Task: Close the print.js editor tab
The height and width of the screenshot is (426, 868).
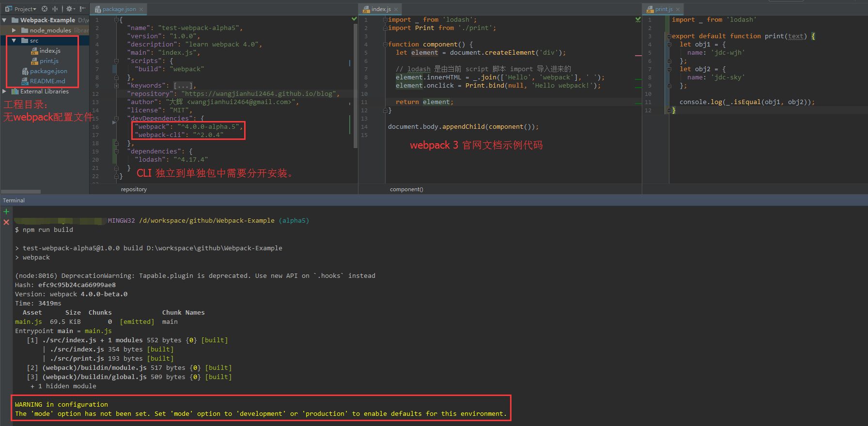Action: click(x=678, y=9)
